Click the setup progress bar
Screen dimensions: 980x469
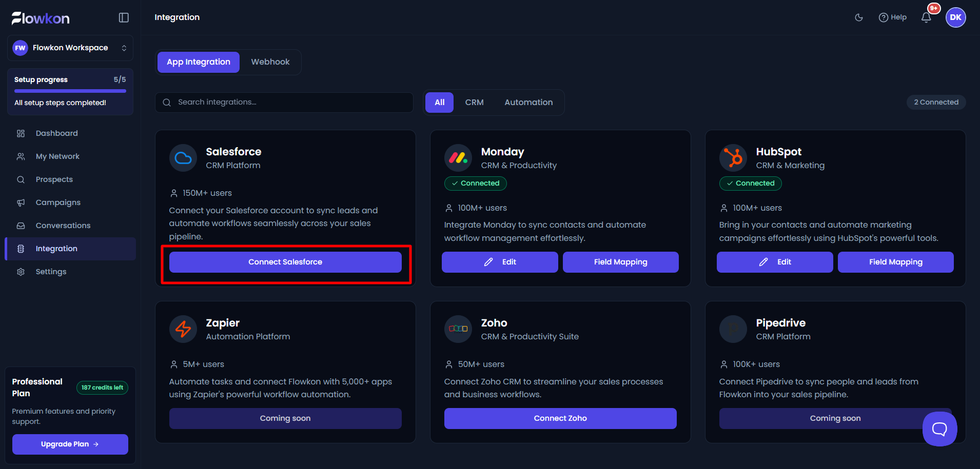click(70, 91)
